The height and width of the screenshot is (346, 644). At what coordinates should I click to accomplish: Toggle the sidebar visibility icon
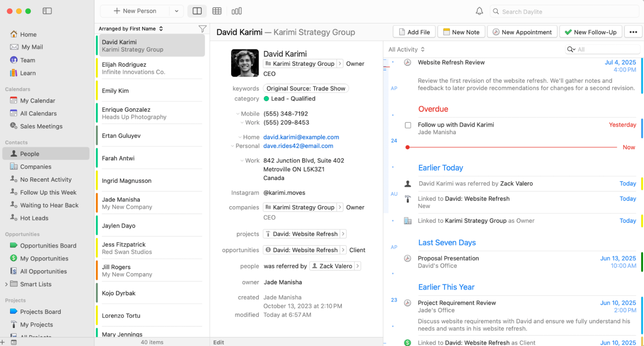[47, 11]
